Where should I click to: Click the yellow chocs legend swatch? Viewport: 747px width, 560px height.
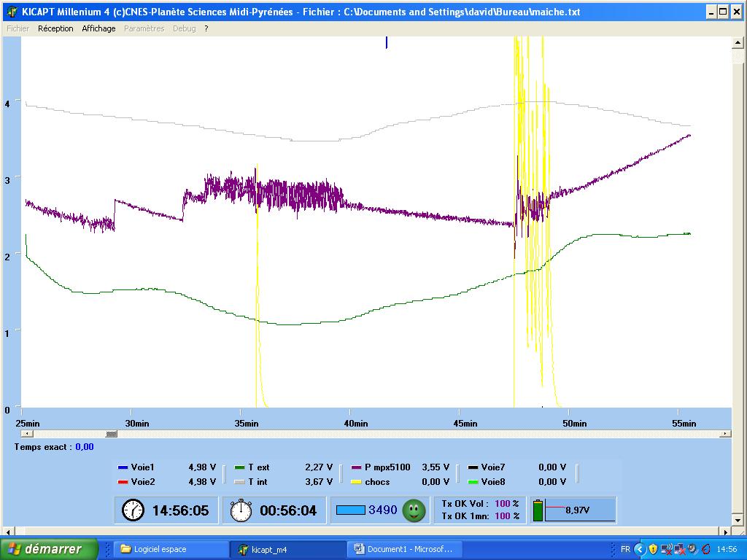tap(357, 482)
